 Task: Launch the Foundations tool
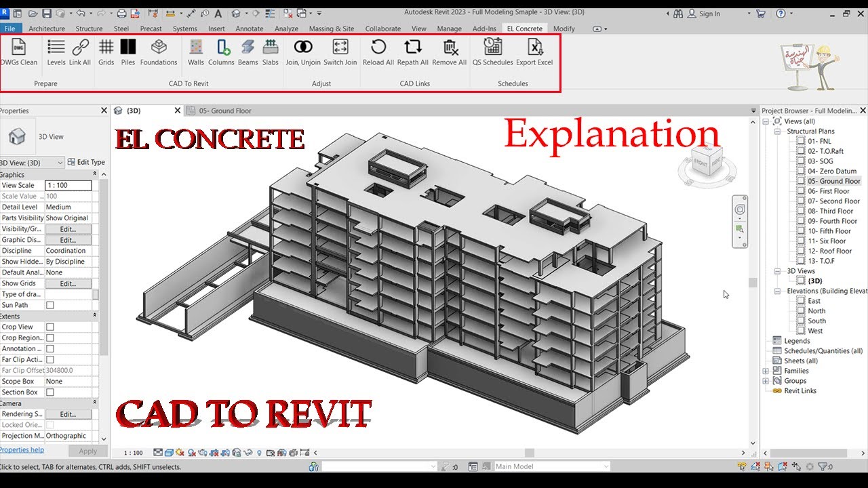pos(159,52)
